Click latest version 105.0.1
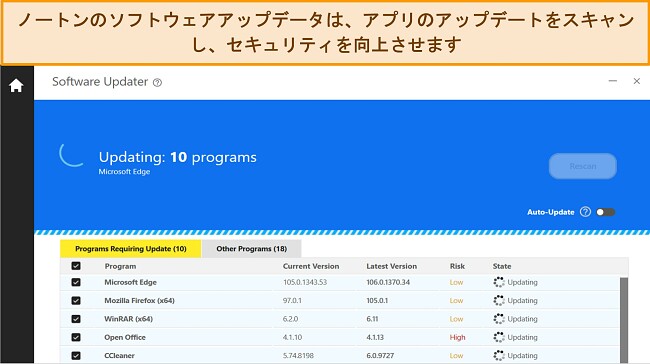650x364 pixels. 377,301
